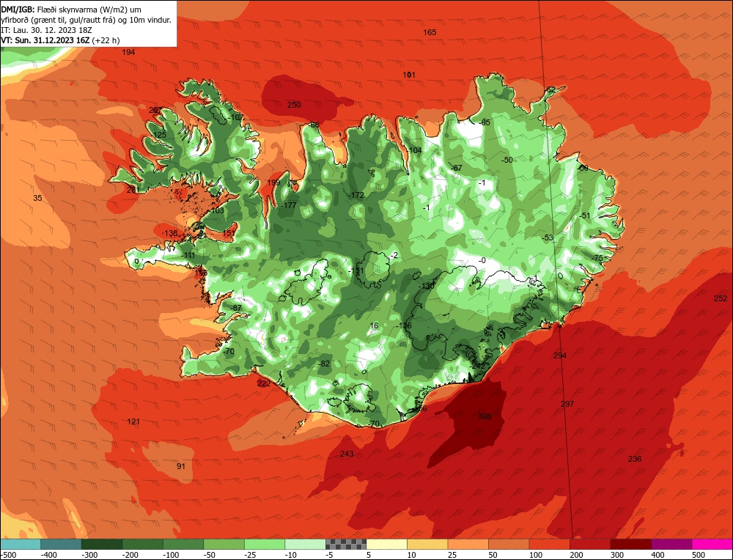Screen dimensions: 733x560
Task: Click the 398 flux value offshore southeast
Action: coord(485,416)
